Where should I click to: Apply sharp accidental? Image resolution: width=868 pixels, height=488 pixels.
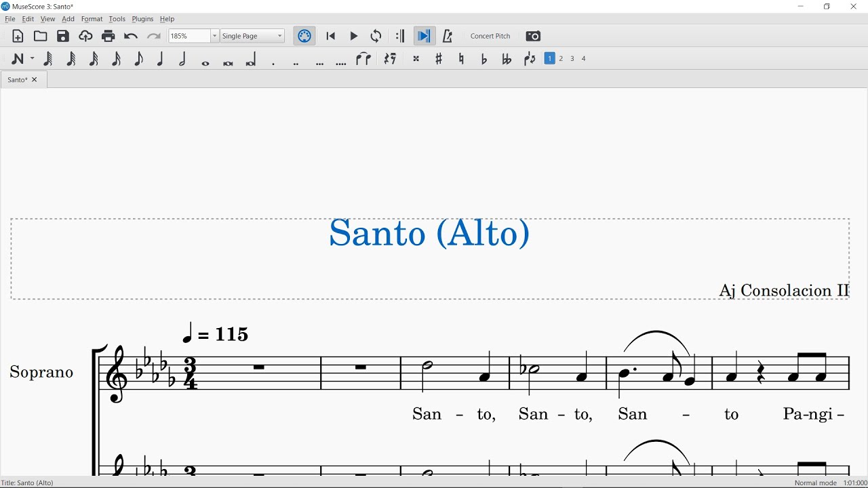click(439, 59)
